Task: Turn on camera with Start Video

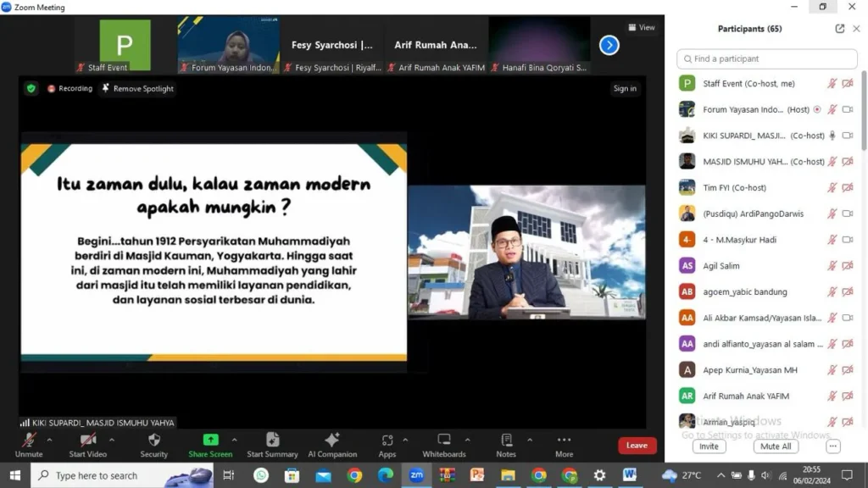Action: click(87, 445)
